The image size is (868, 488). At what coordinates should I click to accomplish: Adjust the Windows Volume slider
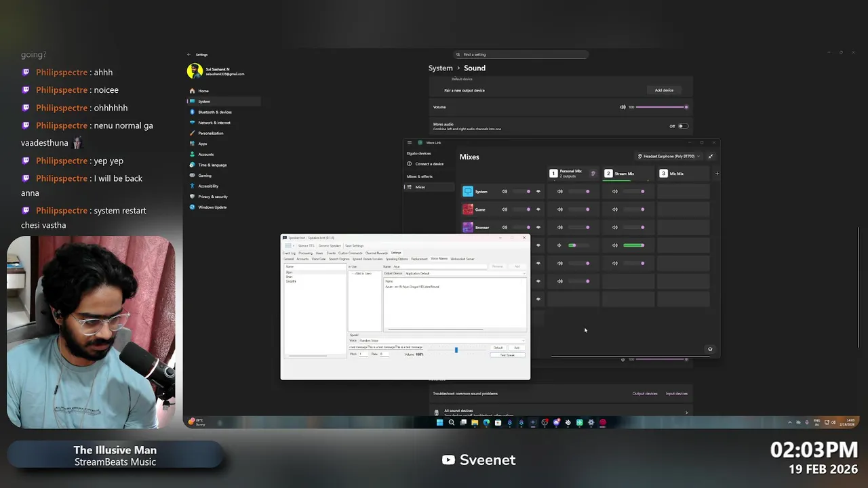(x=662, y=107)
